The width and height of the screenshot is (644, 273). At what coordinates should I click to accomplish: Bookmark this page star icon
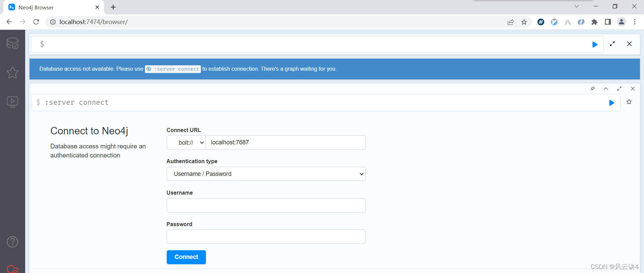point(524,22)
